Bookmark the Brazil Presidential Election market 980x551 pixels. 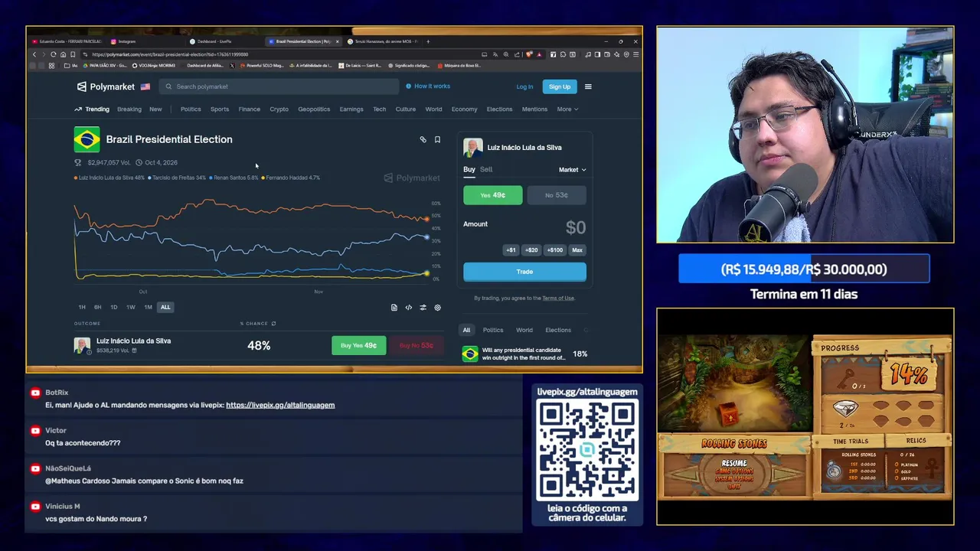coord(437,139)
